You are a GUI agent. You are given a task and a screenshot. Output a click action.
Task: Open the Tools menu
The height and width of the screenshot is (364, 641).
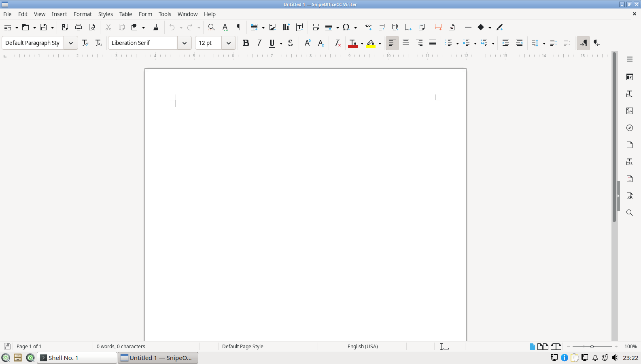click(x=165, y=14)
